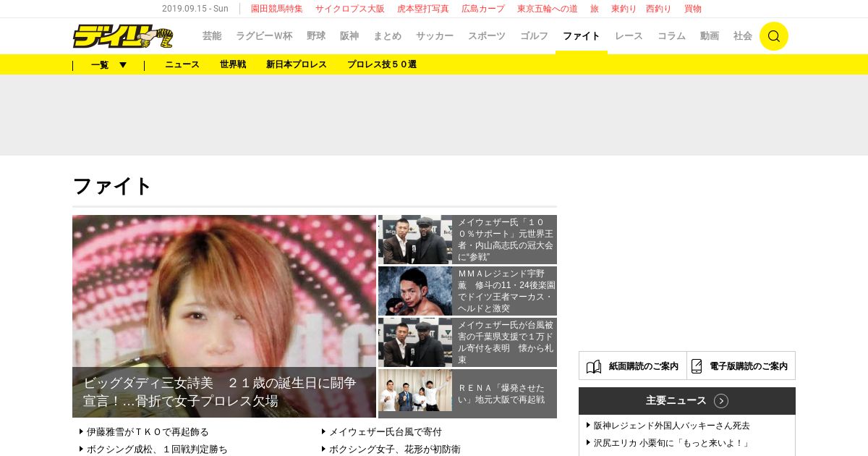Open ニュース in the yellow submenu
868x456 pixels.
tap(182, 64)
